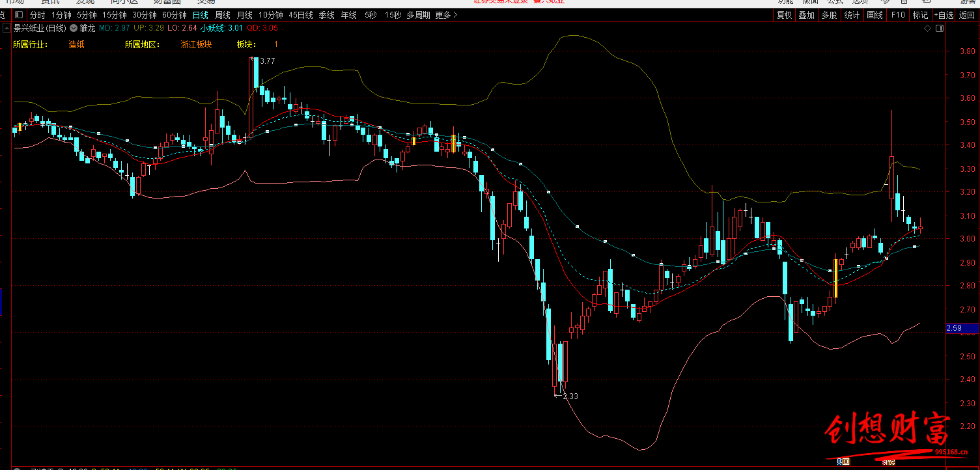Click the 雅龙 indicator name
Image resolution: width=980 pixels, height=470 pixels.
[87, 28]
